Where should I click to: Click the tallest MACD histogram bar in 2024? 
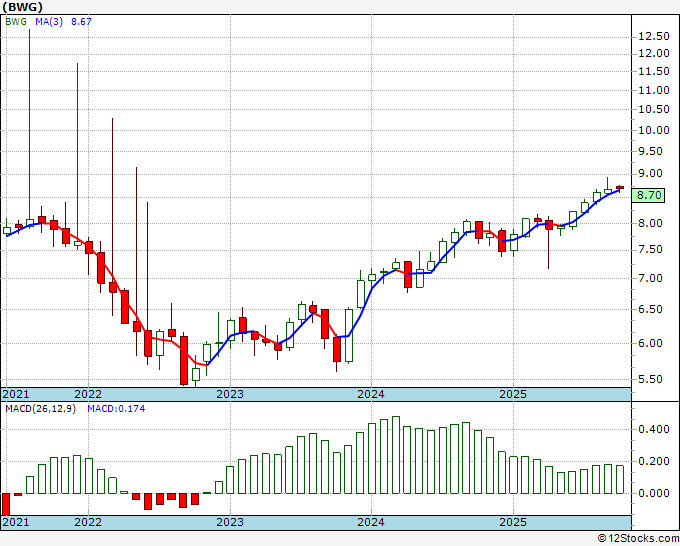pyautogui.click(x=396, y=455)
